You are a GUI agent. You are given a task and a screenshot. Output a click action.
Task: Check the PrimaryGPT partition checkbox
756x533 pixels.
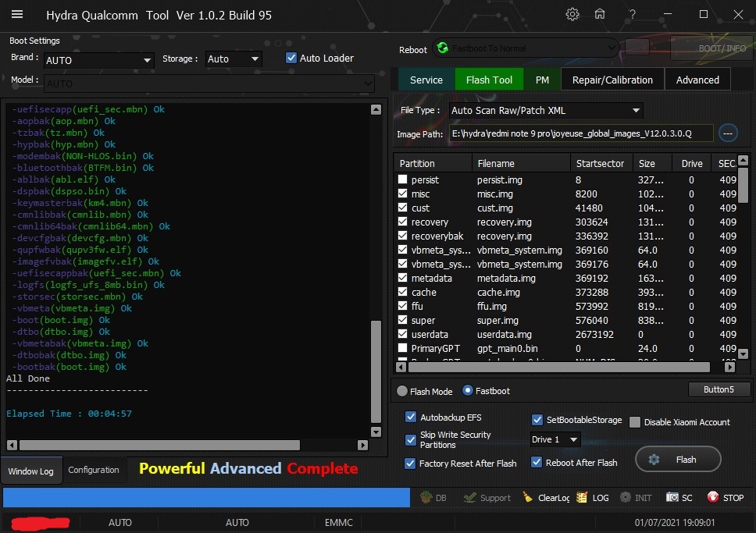click(x=402, y=347)
